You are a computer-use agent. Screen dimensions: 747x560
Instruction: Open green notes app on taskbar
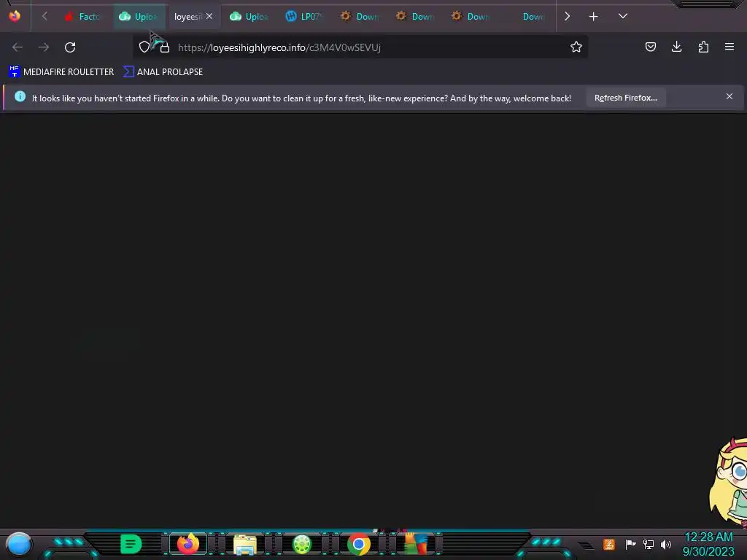pyautogui.click(x=131, y=544)
